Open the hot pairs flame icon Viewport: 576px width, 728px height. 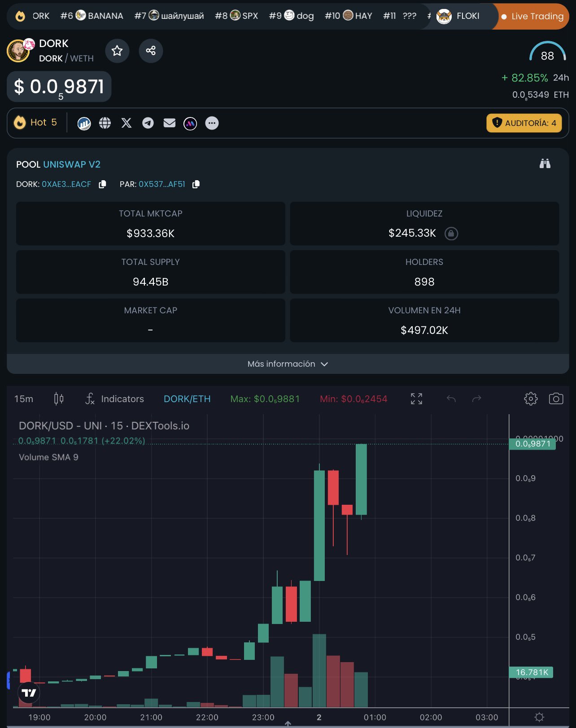coord(20,16)
